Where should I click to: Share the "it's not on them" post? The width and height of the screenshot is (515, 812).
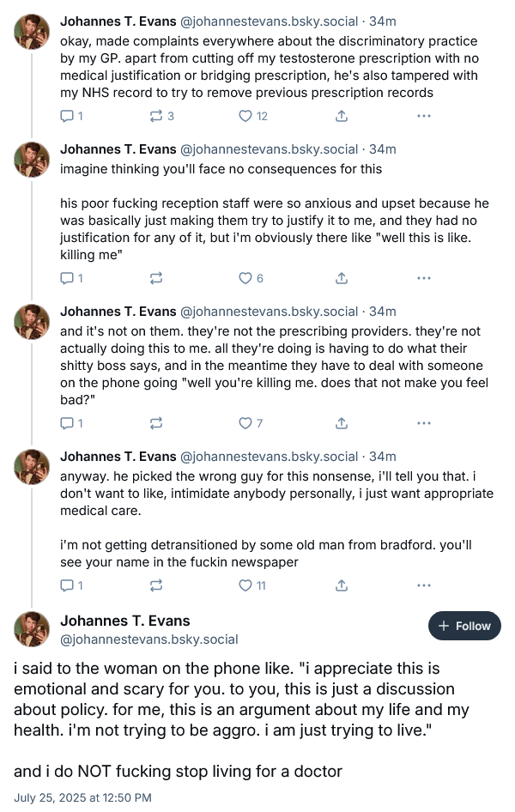pyautogui.click(x=341, y=423)
